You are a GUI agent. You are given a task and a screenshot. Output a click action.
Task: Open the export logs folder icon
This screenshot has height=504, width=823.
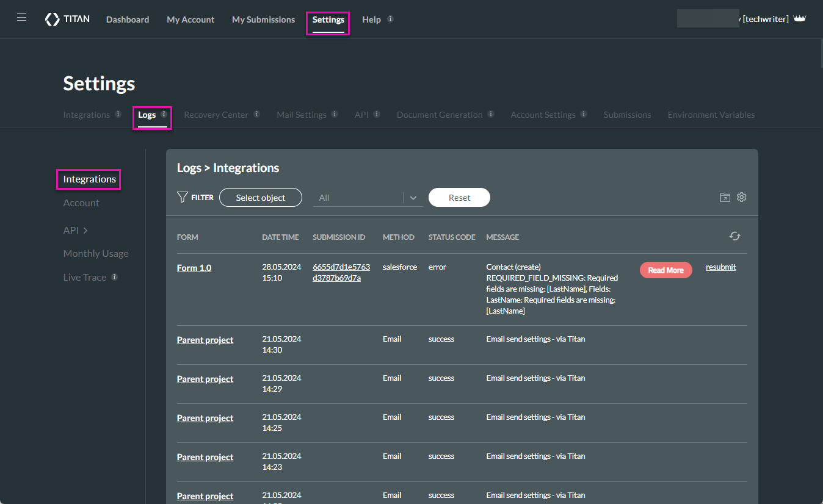(725, 197)
